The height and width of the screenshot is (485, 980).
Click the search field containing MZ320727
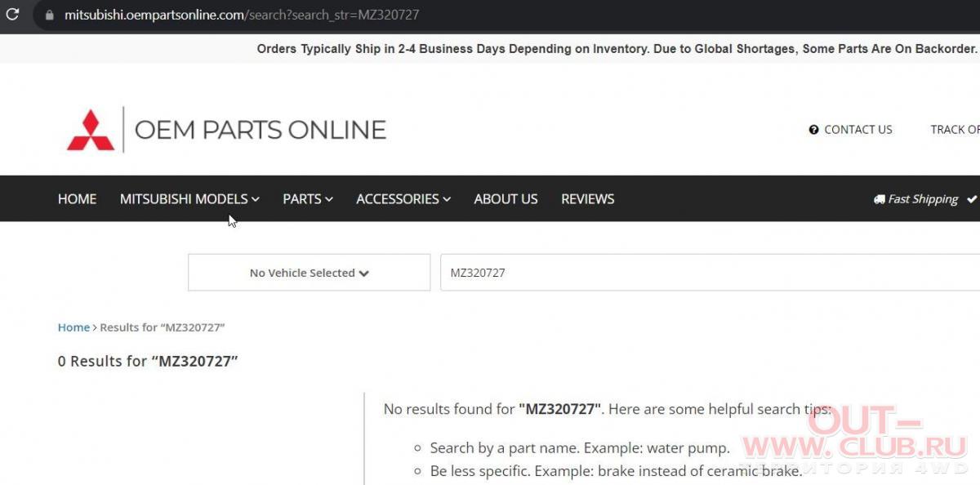(x=710, y=273)
